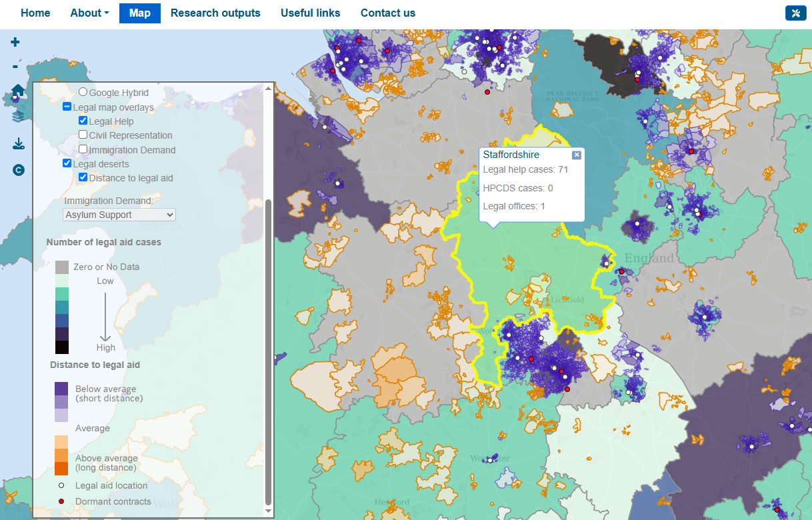Click the white marker in dark purple Welsh area
This screenshot has height=520, width=812.
tap(337, 183)
